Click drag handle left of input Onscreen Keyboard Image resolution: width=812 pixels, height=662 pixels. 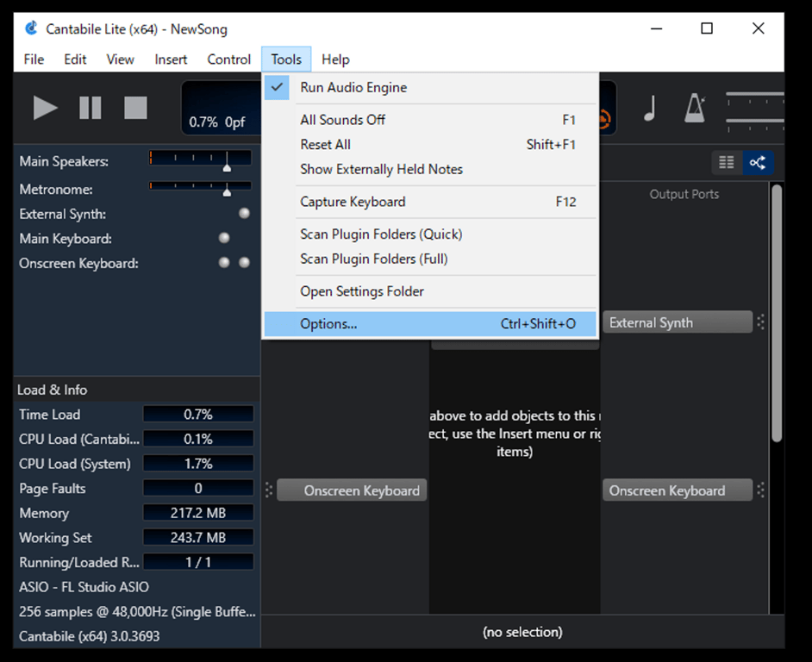268,490
